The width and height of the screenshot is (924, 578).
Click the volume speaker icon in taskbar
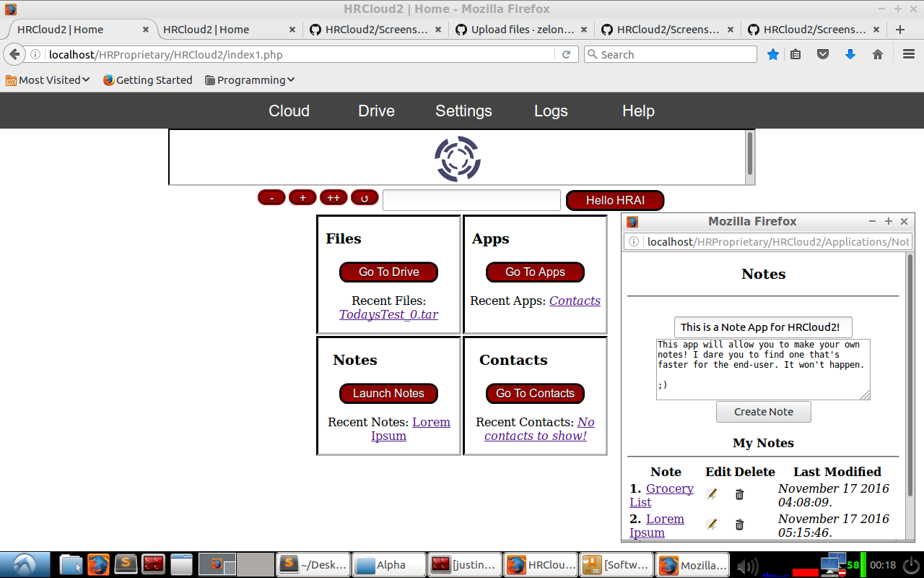tap(748, 564)
